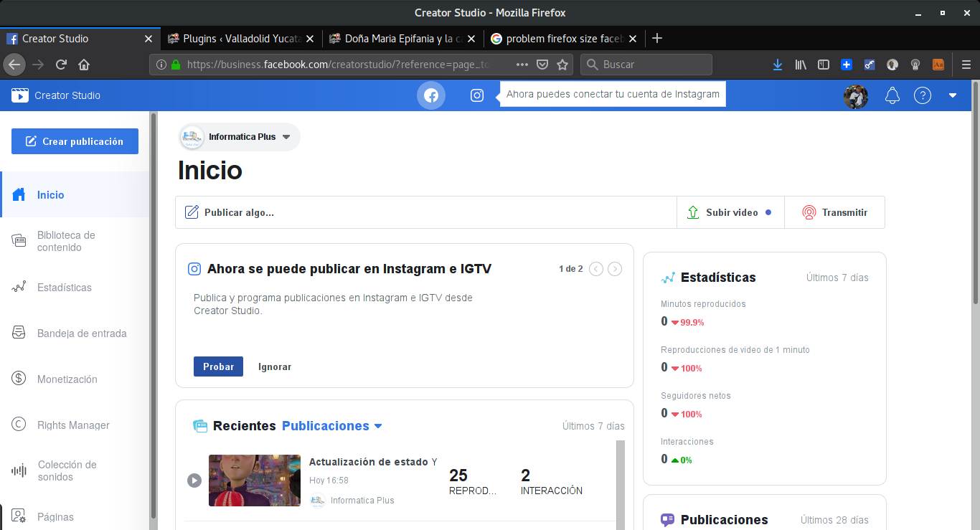Open Rights Manager from the sidebar
The image size is (980, 530).
coord(72,425)
